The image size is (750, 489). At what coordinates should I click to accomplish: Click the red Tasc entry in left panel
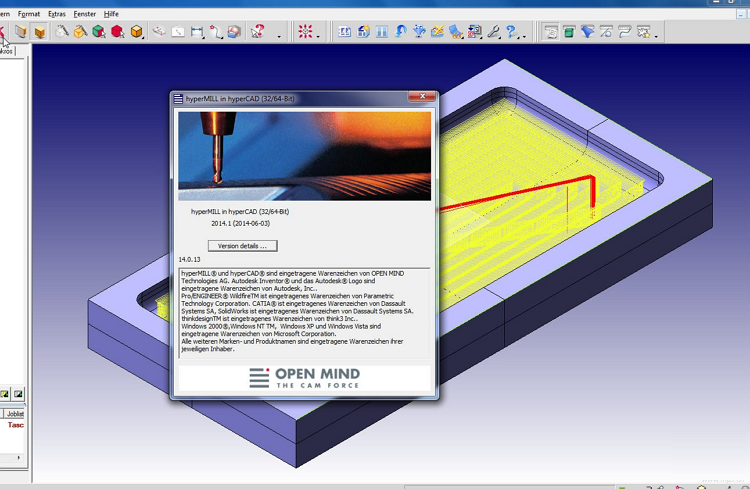15,425
